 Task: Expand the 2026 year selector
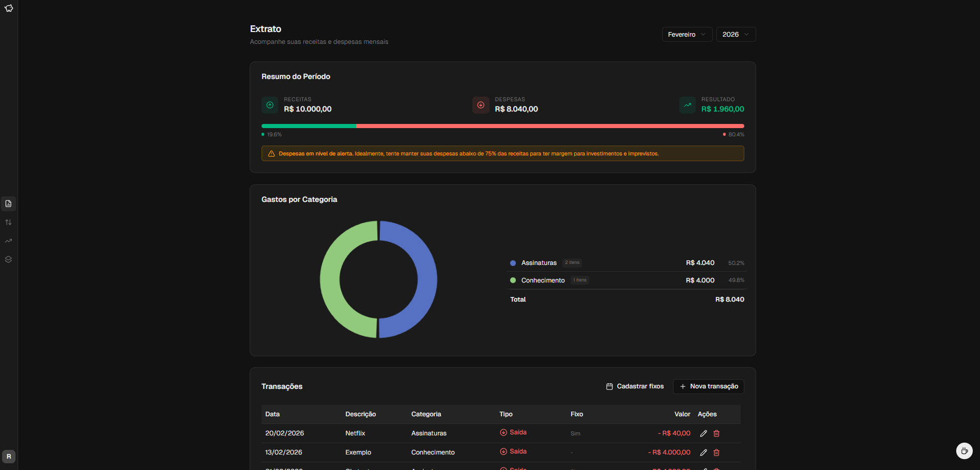pyautogui.click(x=736, y=35)
